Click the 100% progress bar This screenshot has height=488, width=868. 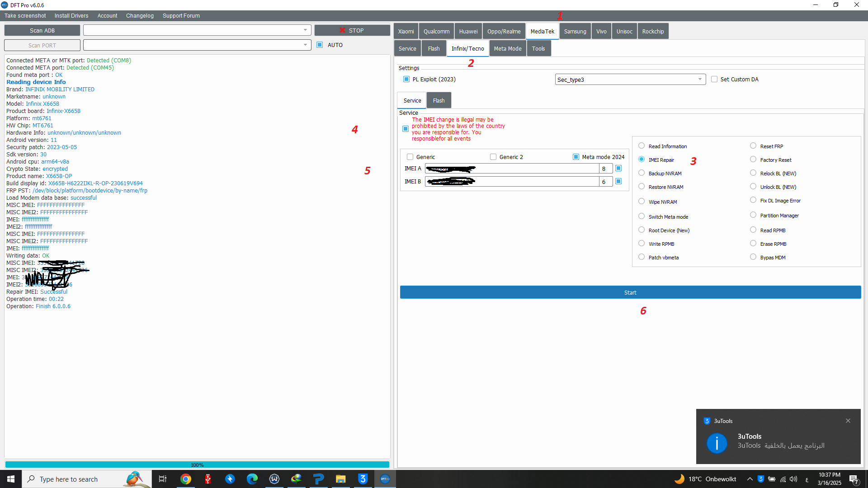pos(197,465)
